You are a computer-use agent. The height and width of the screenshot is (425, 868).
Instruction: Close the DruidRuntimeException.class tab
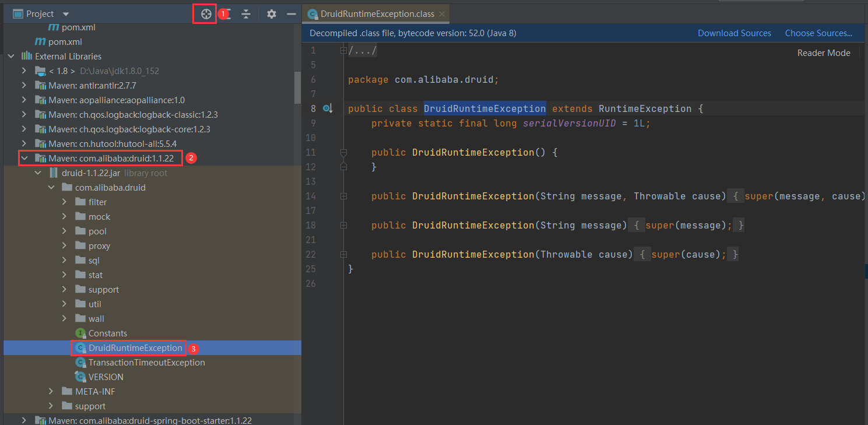[x=442, y=14]
